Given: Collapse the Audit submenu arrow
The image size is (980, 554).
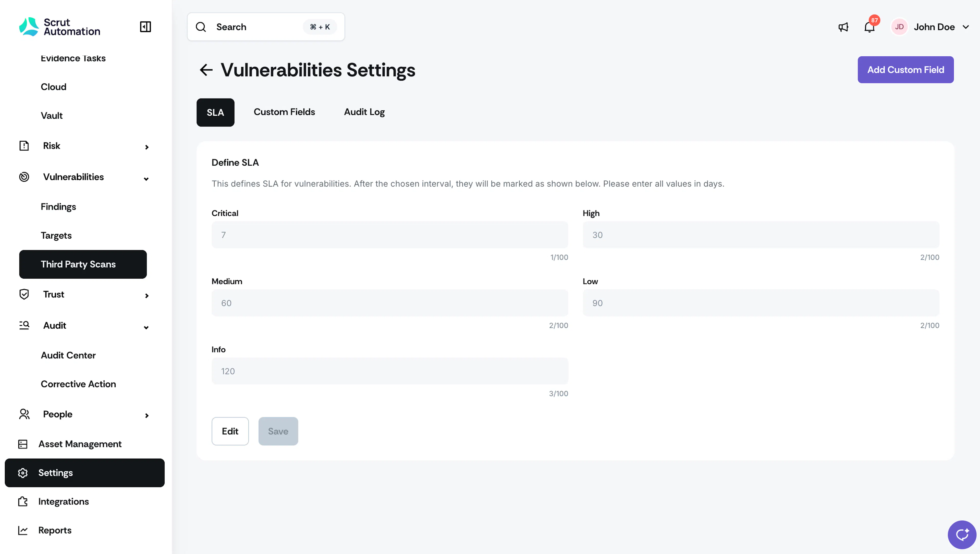Looking at the screenshot, I should (x=146, y=328).
